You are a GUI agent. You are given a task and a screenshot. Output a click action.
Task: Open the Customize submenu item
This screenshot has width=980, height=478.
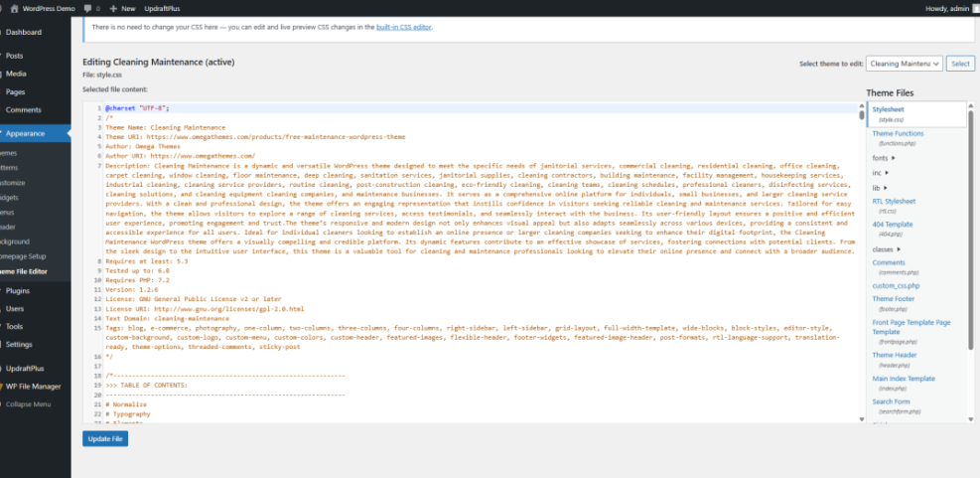click(13, 183)
